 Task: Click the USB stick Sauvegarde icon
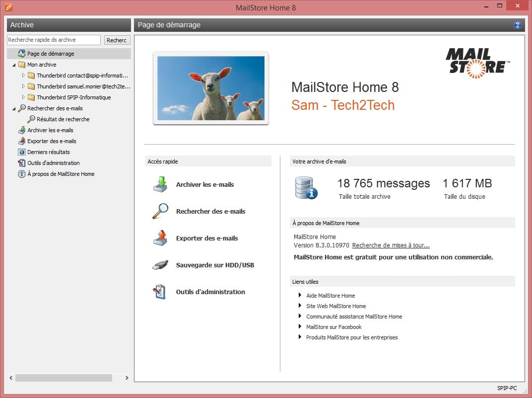[x=160, y=265]
